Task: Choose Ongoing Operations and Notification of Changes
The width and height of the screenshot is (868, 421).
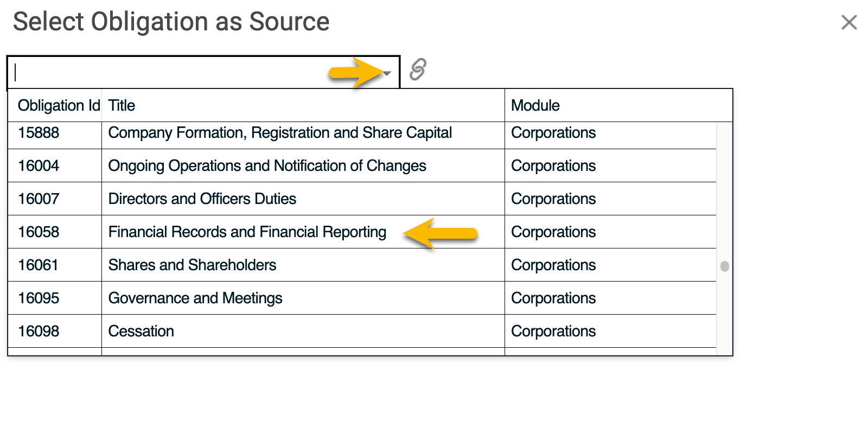Action: 362,165
